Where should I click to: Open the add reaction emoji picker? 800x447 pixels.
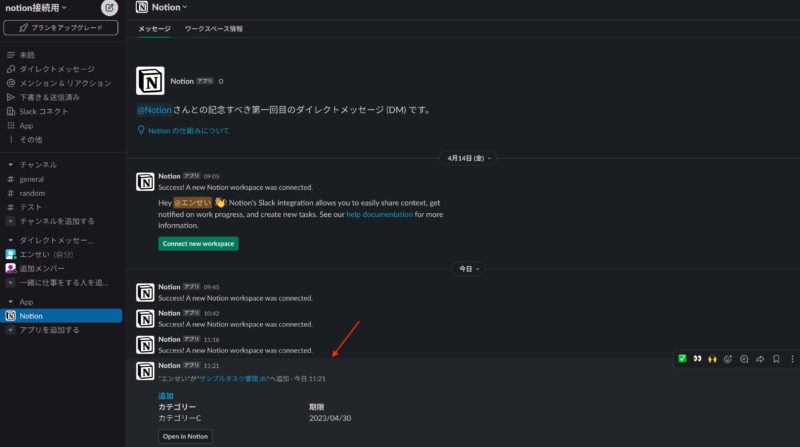coord(728,359)
